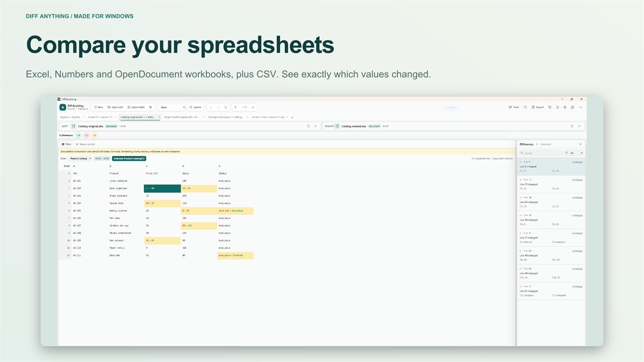Click the Differences panel search field
Viewport: 644px width, 362px height.
(540, 153)
